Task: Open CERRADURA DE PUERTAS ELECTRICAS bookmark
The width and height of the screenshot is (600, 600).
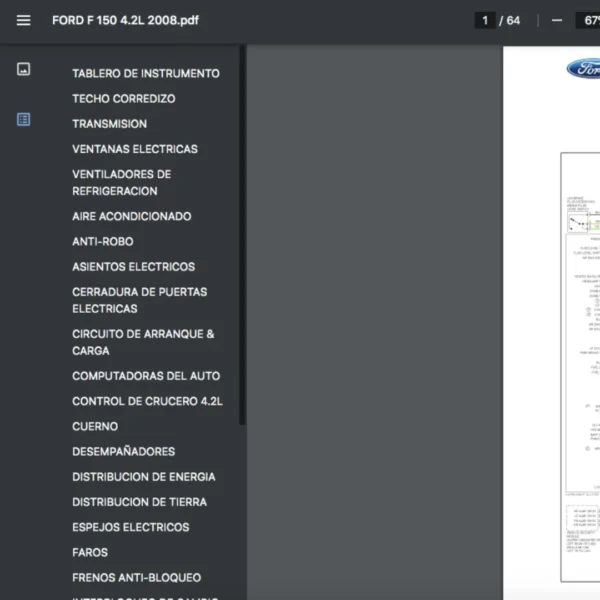Action: [140, 300]
